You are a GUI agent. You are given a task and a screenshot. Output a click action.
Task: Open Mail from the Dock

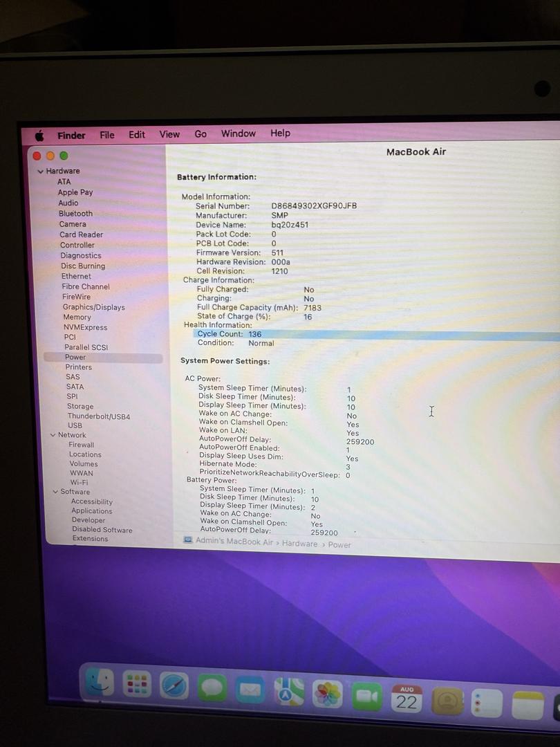[x=250, y=690]
